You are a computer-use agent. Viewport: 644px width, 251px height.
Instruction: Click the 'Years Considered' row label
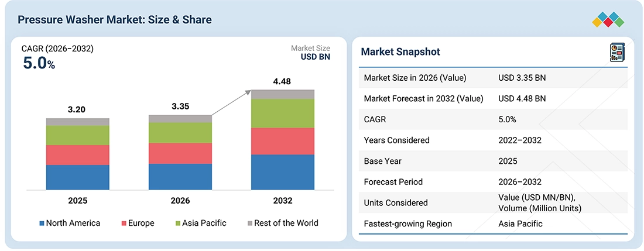[397, 140]
